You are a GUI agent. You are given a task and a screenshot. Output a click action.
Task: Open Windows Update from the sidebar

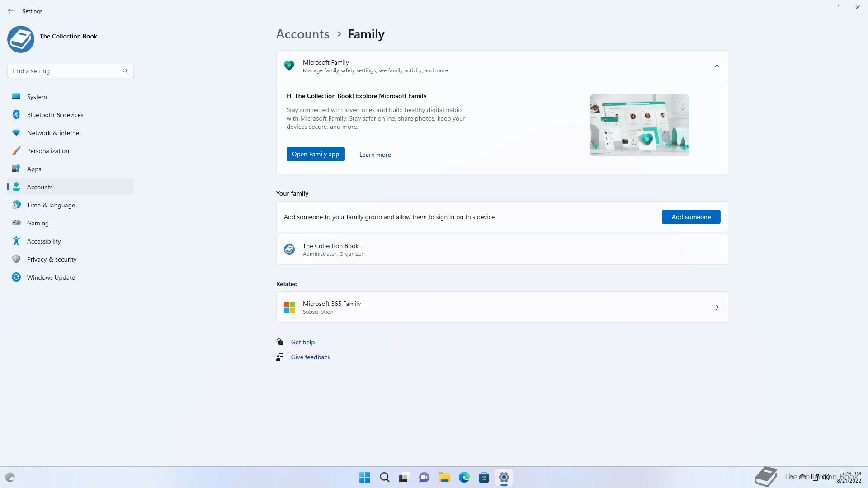[51, 277]
